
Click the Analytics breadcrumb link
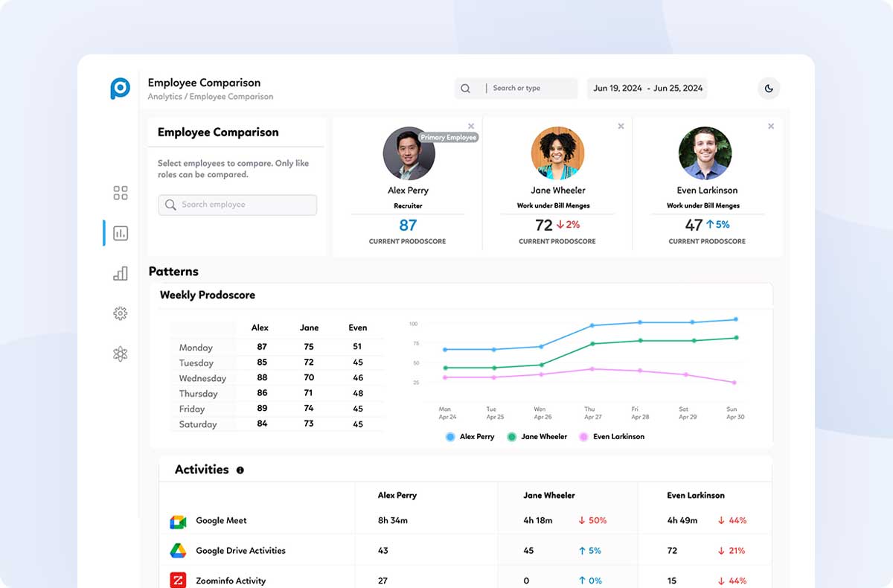[164, 97]
